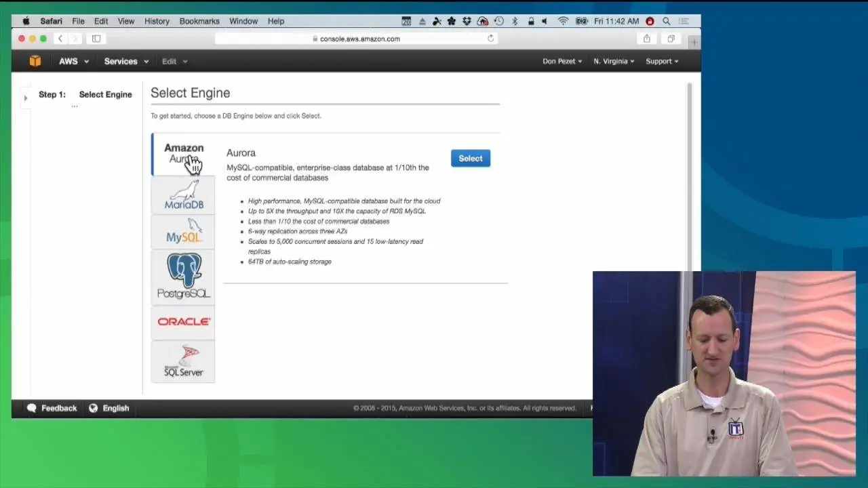Choose the Oracle engine tile

(183, 322)
